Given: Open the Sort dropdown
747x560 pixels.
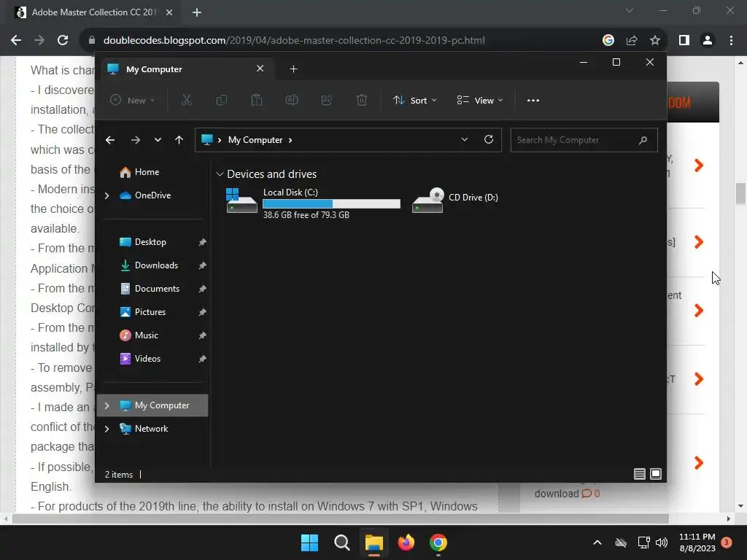Looking at the screenshot, I should point(414,101).
